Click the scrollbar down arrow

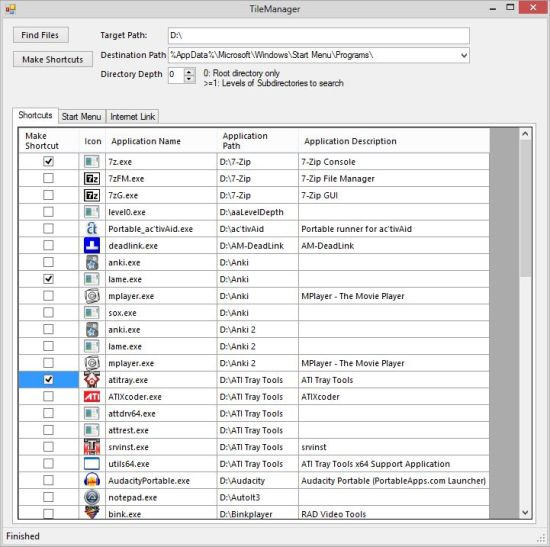click(x=525, y=513)
